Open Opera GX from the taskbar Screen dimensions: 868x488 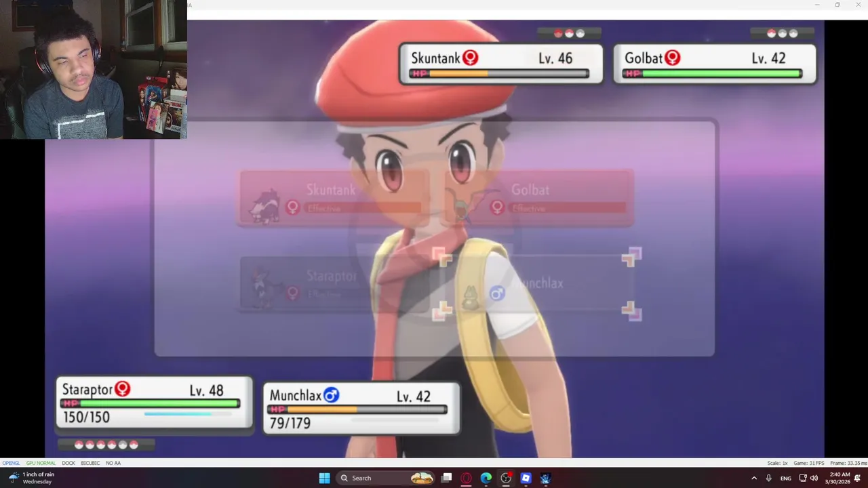point(466,478)
